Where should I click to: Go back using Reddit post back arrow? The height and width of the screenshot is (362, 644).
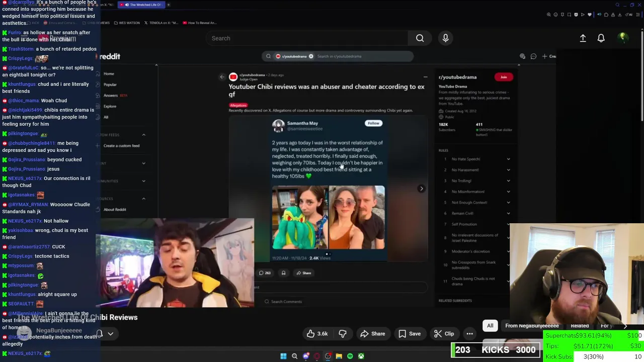222,77
